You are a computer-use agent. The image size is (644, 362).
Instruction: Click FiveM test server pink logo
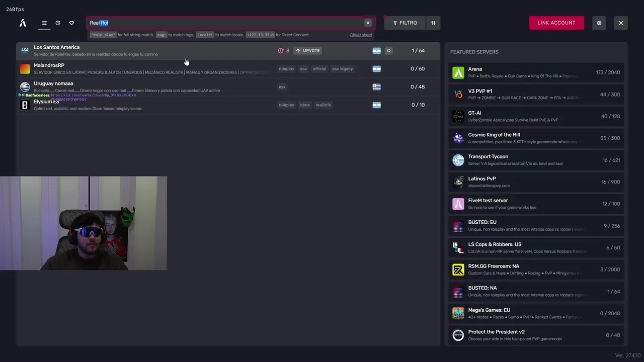click(x=458, y=204)
